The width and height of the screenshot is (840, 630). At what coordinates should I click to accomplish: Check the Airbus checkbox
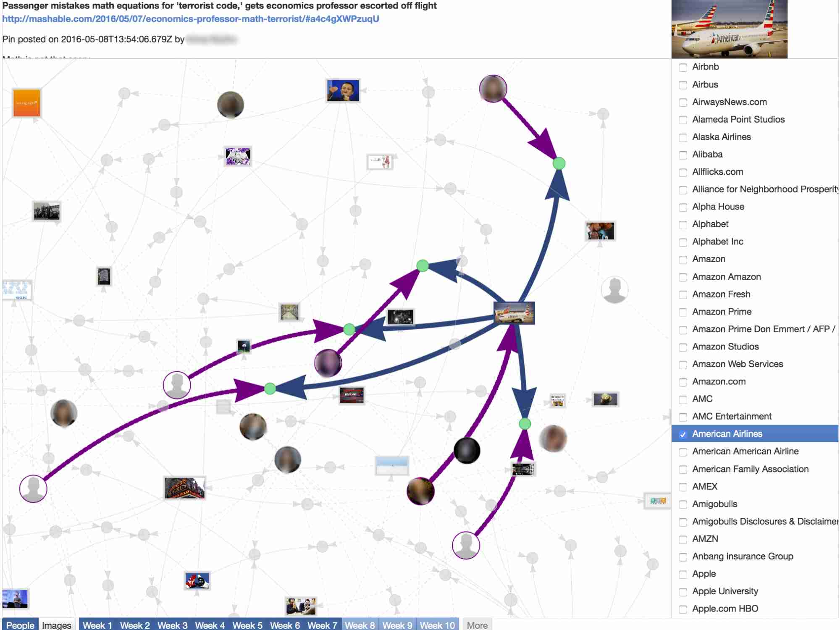coord(683,85)
